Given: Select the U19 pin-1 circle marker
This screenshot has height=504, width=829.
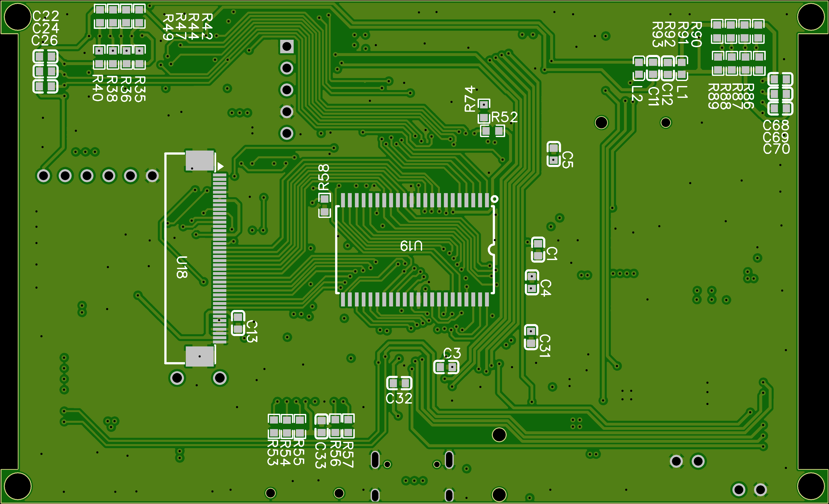Looking at the screenshot, I should [494, 199].
